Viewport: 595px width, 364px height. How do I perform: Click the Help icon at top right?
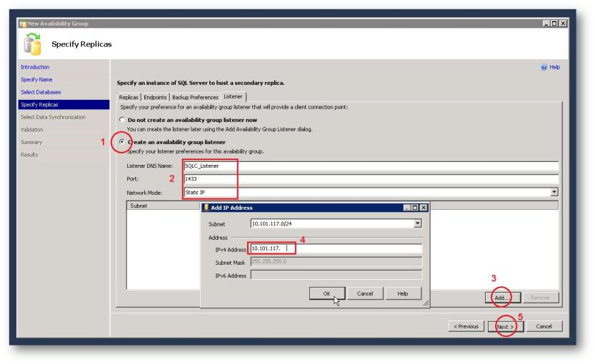click(544, 67)
